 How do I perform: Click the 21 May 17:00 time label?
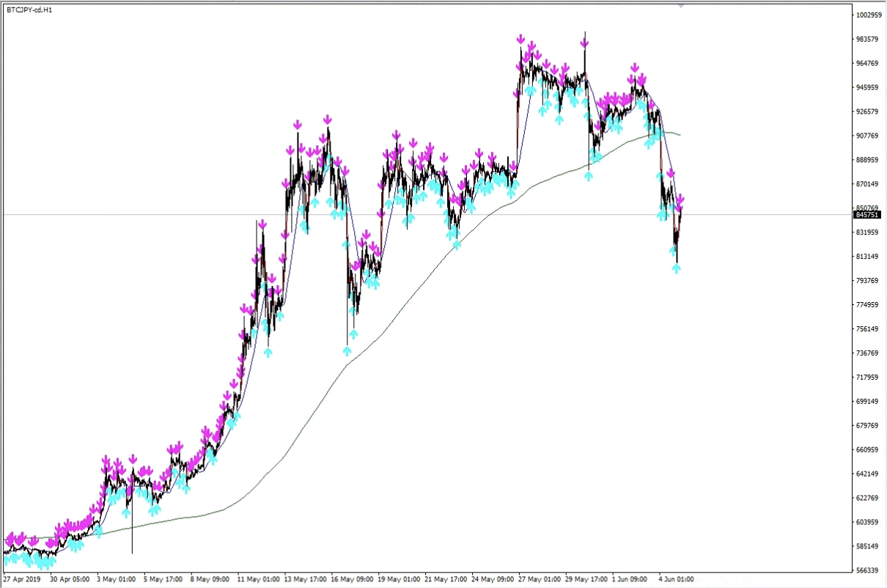pos(446,580)
